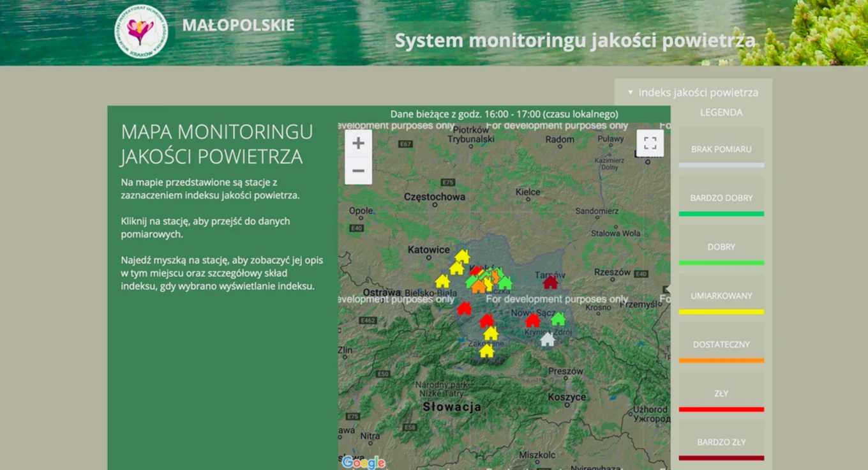Open the MAŁOPOLSKIE header link
This screenshot has height=470, width=868.
(x=238, y=26)
